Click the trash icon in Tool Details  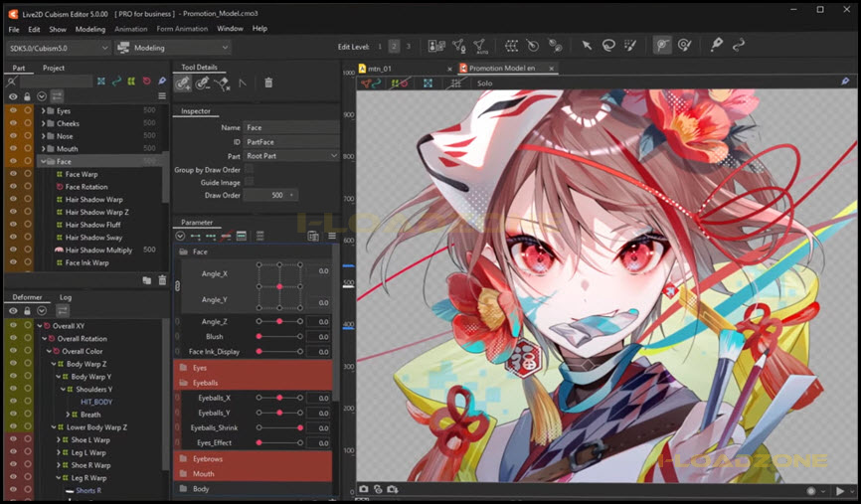coord(268,83)
